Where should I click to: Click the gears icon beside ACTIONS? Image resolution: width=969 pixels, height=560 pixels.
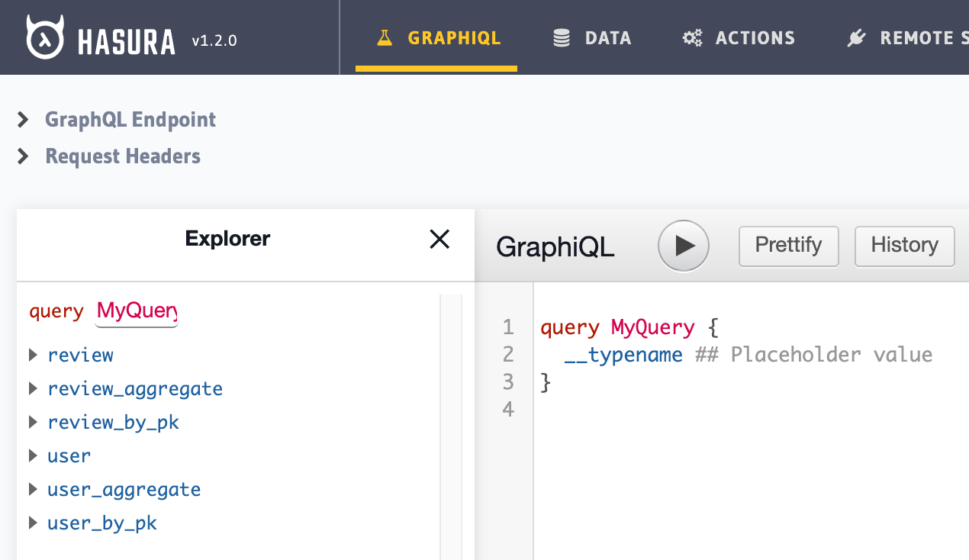click(x=692, y=38)
